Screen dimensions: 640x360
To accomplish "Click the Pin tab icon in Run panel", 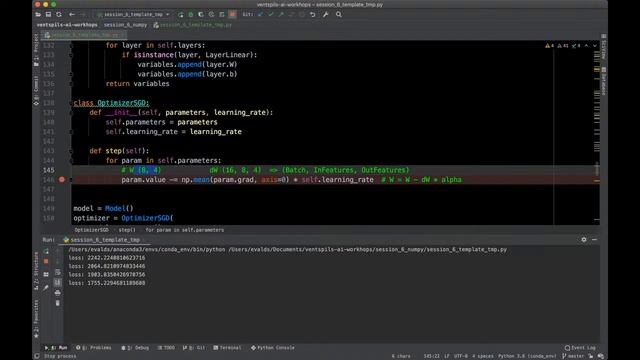I will click(46, 287).
